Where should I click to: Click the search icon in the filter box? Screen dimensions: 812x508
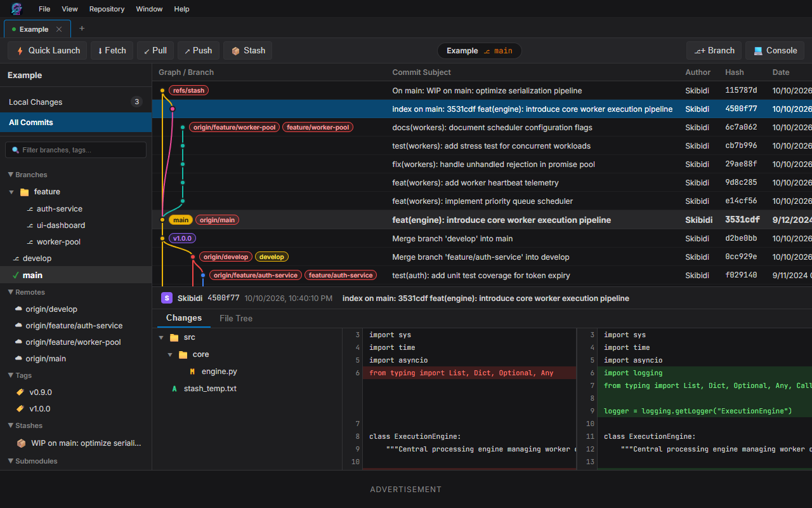coord(16,150)
